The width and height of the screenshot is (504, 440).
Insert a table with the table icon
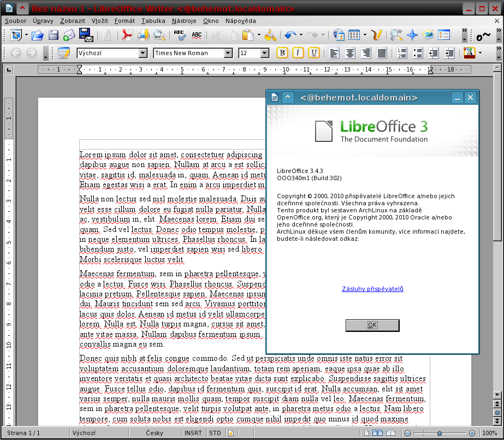(354, 35)
